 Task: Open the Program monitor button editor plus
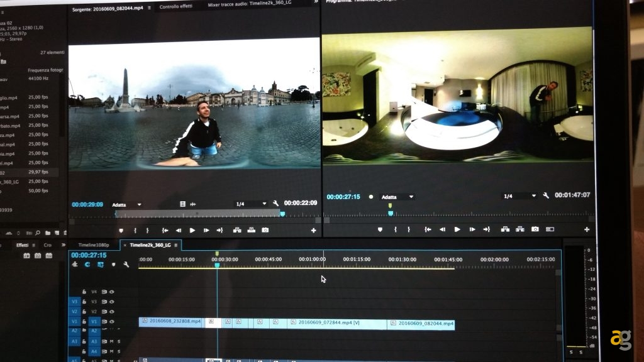click(x=587, y=230)
